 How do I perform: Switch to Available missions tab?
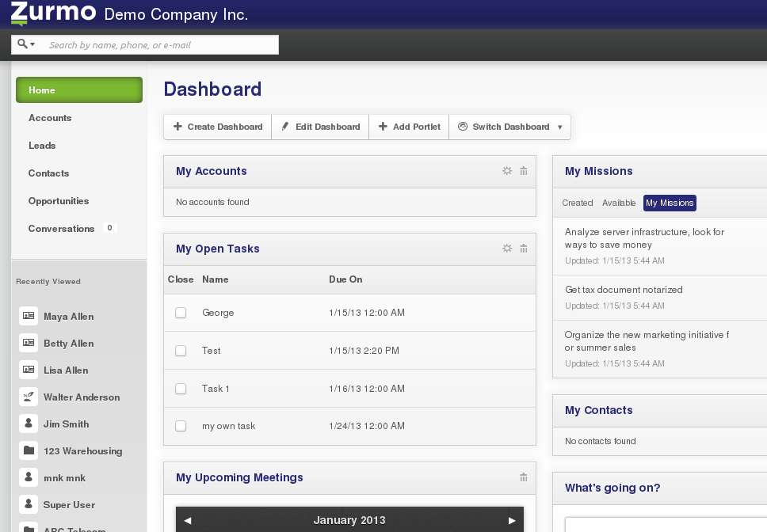pyautogui.click(x=619, y=203)
